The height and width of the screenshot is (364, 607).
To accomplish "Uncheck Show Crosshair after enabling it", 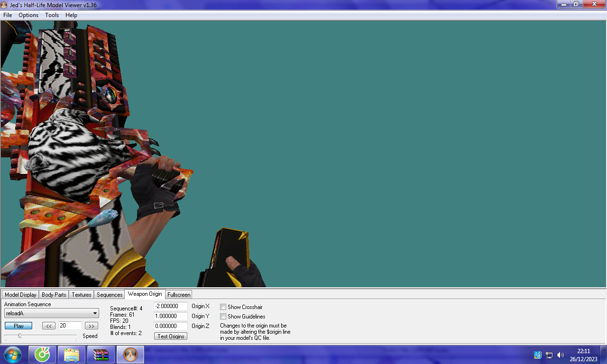I will pos(223,307).
